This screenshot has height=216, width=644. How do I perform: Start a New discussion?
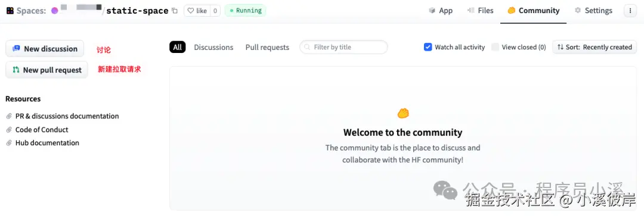point(45,48)
